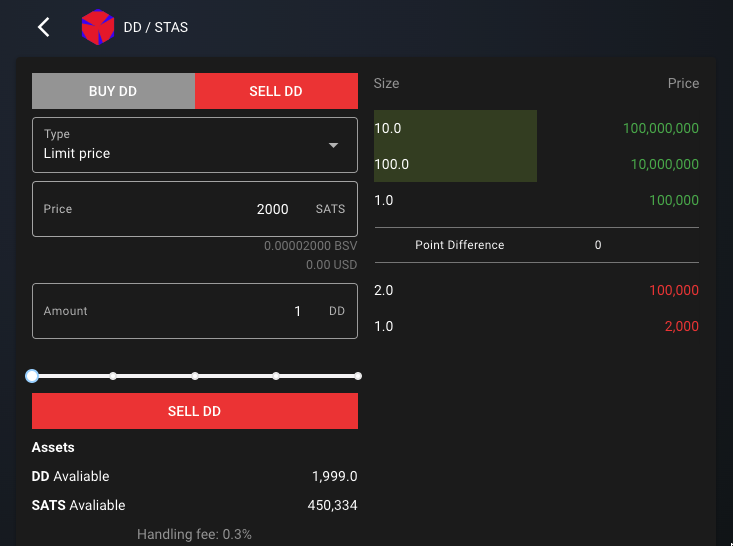This screenshot has width=733, height=546.
Task: Switch to the BUY DD tab
Action: 113,91
